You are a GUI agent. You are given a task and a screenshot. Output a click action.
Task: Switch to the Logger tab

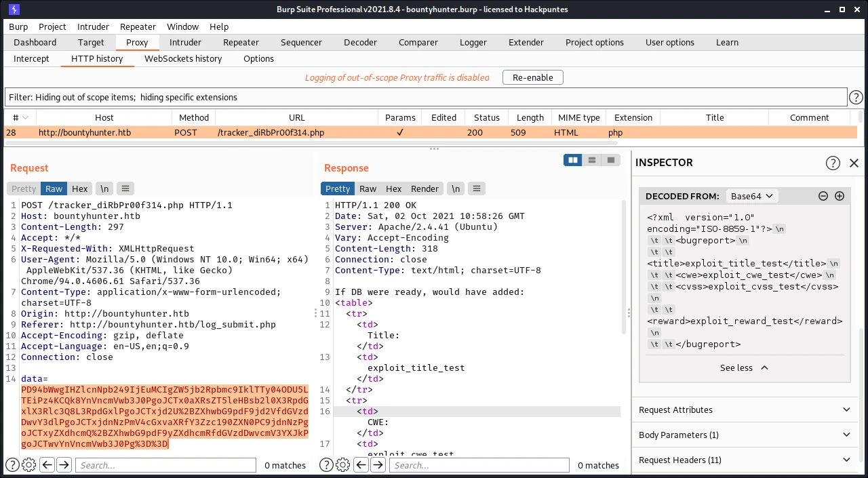[x=473, y=42]
